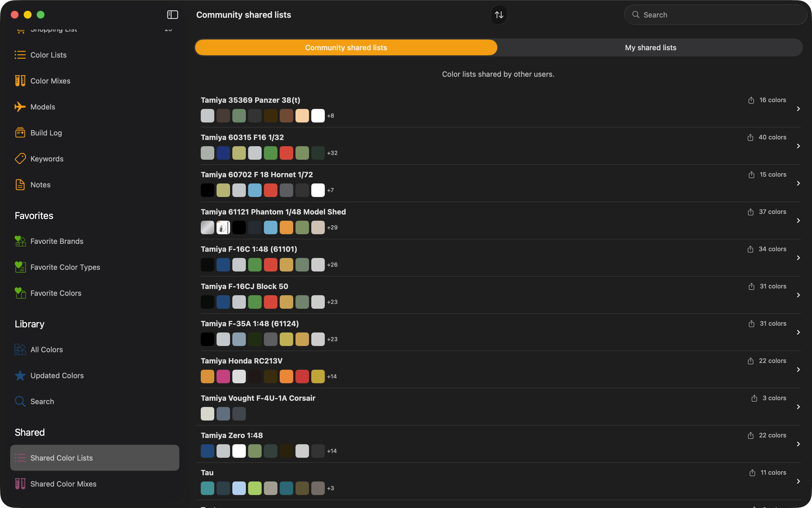
Task: Click the Shared Color Lists icon
Action: coord(20,457)
